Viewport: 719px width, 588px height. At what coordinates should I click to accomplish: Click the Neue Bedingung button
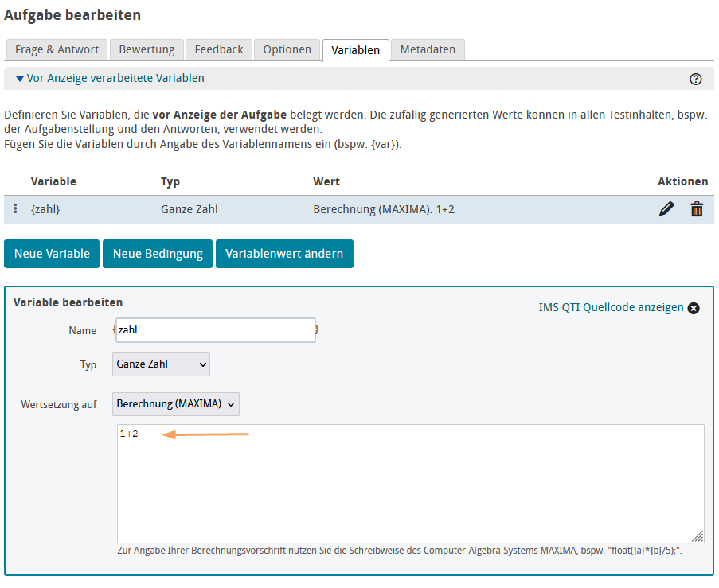(x=158, y=254)
